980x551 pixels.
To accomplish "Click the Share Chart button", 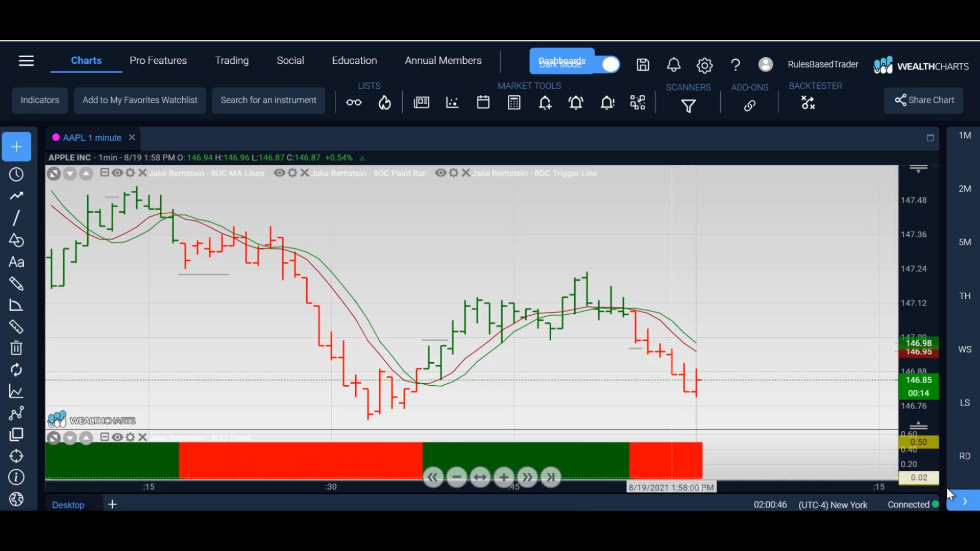I will pyautogui.click(x=924, y=101).
